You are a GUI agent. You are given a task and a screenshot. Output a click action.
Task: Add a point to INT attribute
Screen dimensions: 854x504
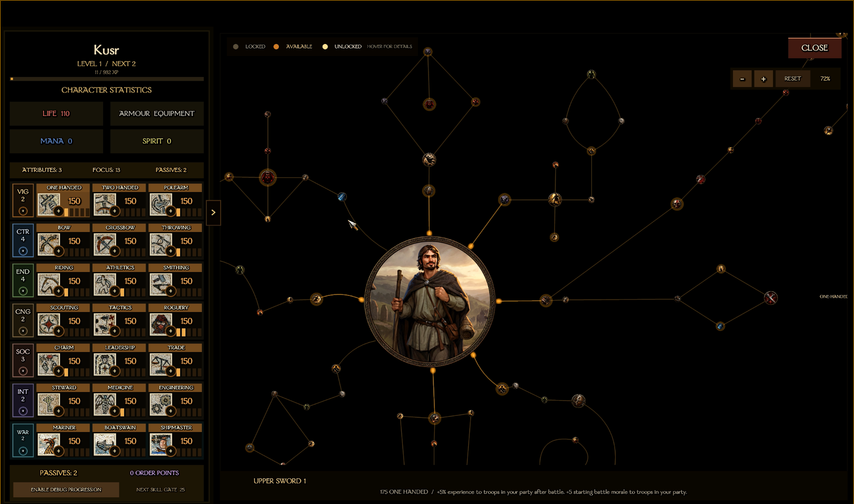[x=23, y=411]
